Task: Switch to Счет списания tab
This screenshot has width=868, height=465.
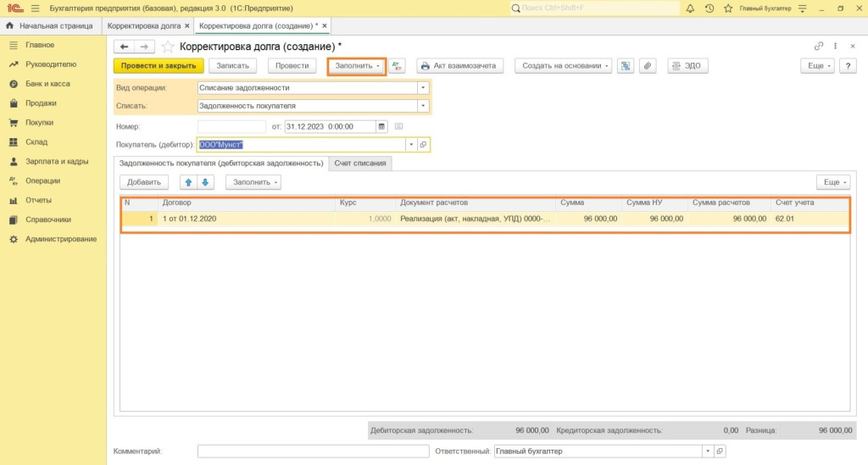Action: [x=359, y=163]
